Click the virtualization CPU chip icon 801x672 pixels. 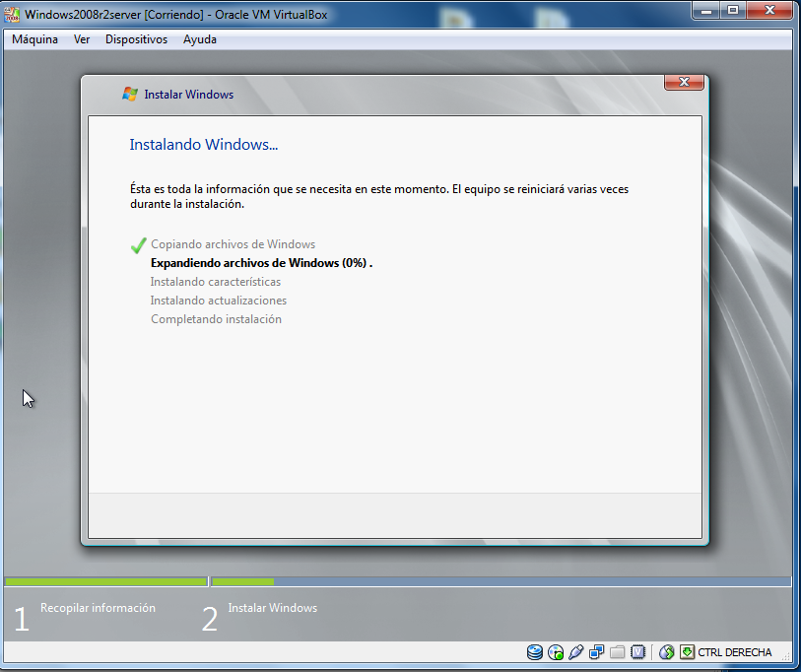(x=638, y=652)
